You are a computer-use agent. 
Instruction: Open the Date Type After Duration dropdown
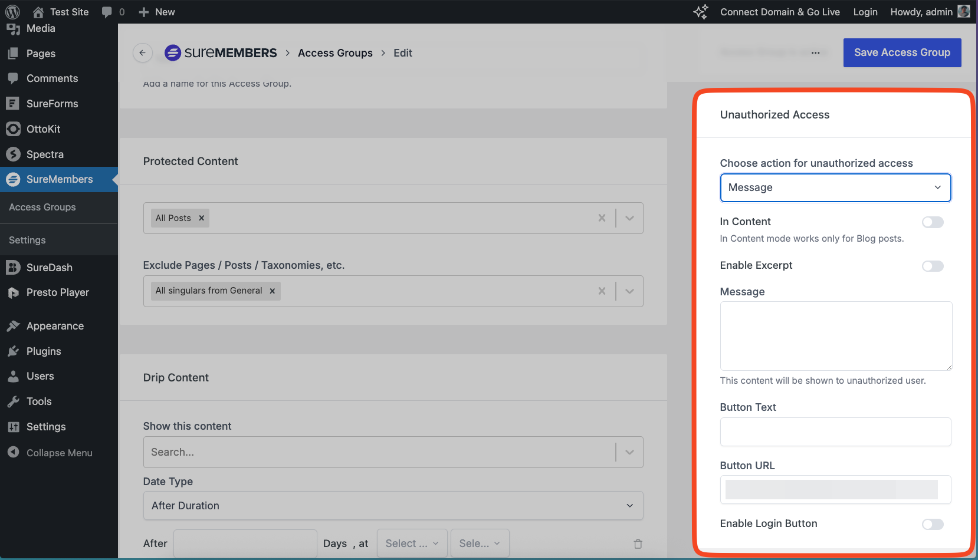[393, 506]
